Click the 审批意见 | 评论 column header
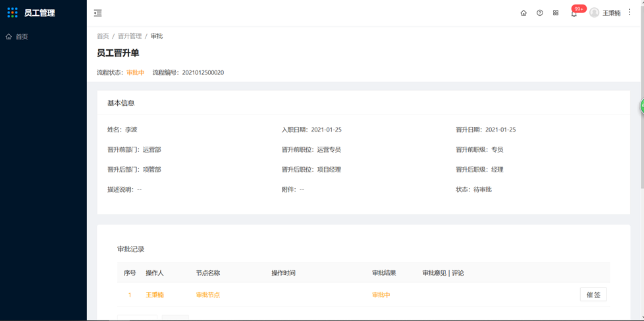The width and height of the screenshot is (644, 321). (x=443, y=273)
